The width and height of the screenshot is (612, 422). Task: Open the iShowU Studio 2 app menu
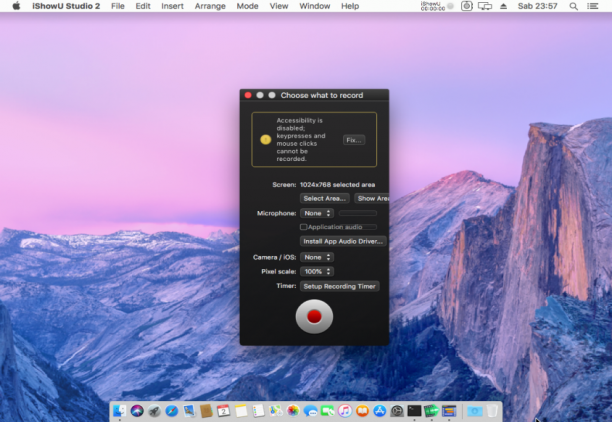click(66, 6)
